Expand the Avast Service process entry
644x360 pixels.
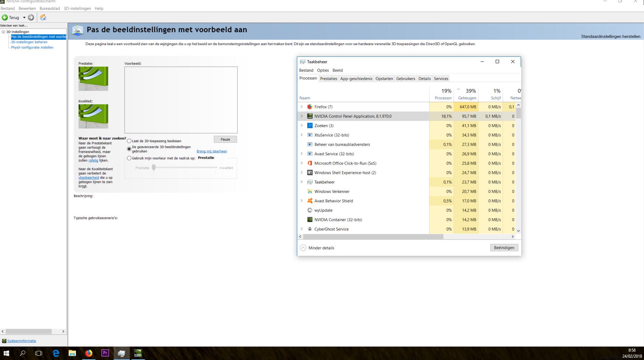302,154
